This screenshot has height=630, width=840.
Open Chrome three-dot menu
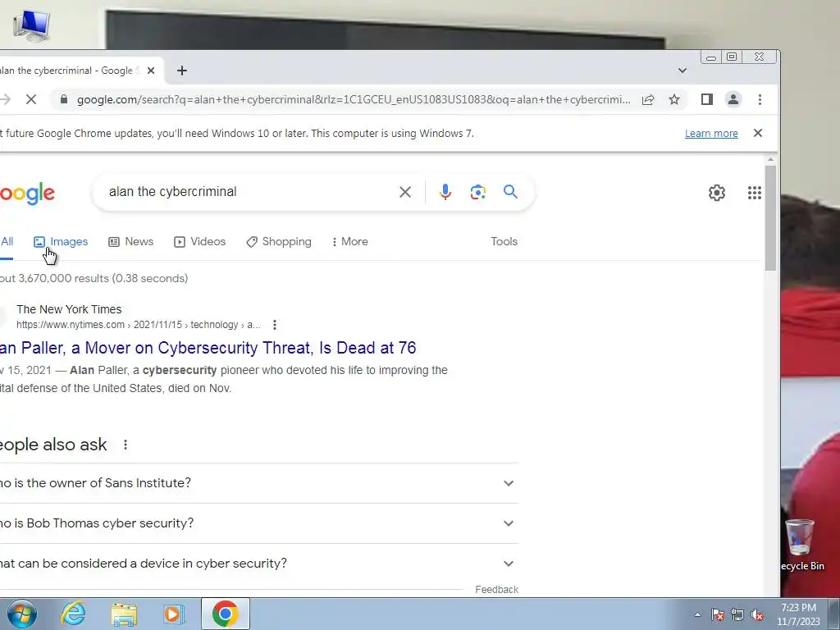760,99
